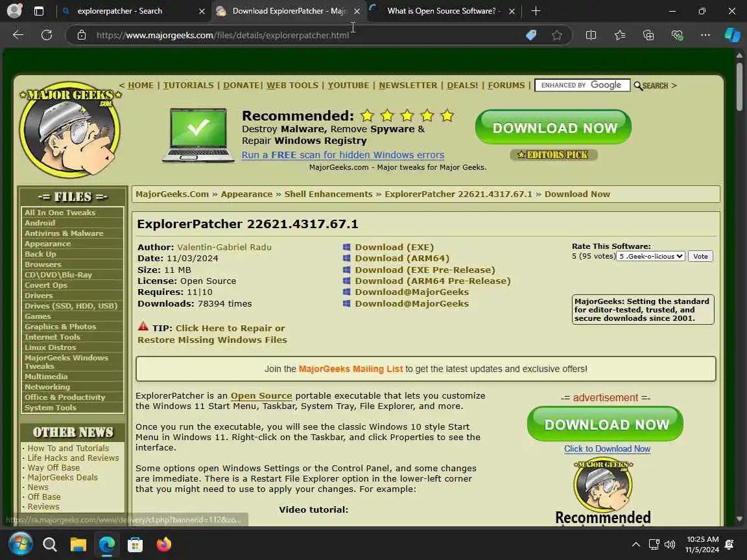The image size is (747, 560).
Task: Open the browser profile avatar
Action: (14, 10)
